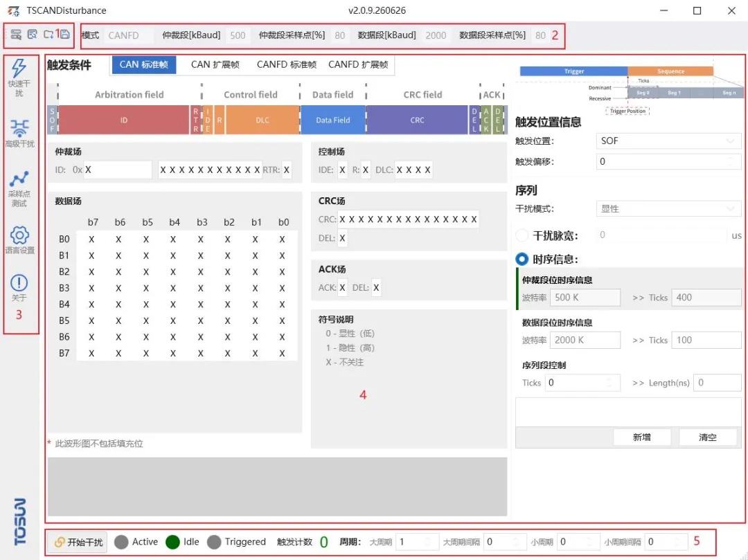Click data cell B7 b0

283,353
